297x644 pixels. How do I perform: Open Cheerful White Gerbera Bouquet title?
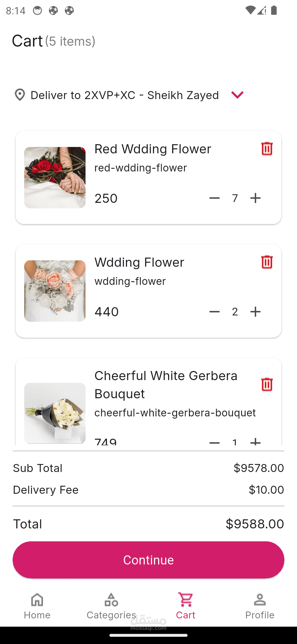pos(166,385)
